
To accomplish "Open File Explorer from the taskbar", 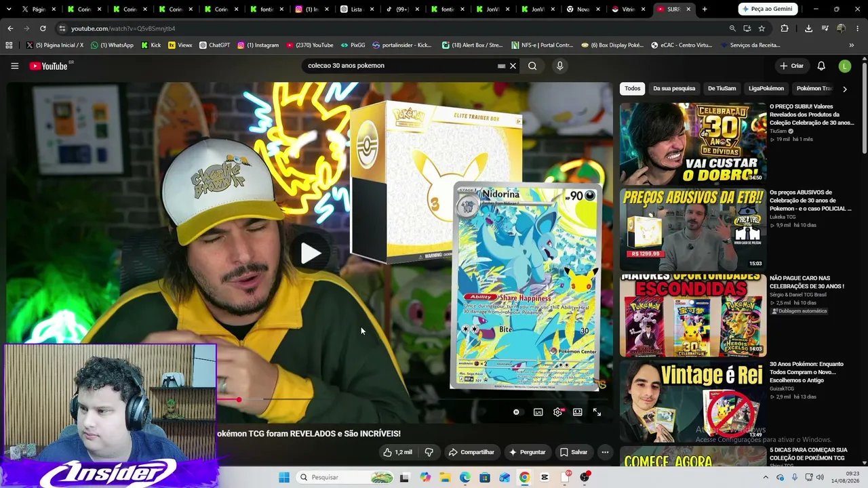I will pos(445,477).
